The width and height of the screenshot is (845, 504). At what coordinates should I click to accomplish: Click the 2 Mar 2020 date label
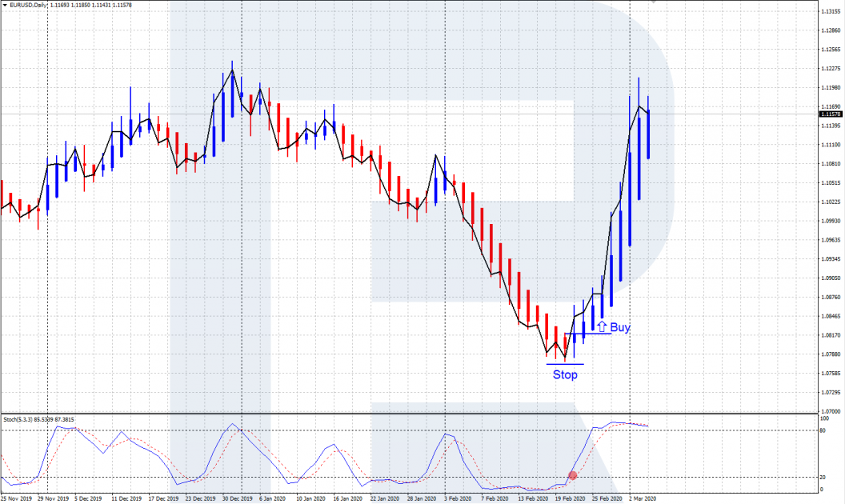point(642,498)
